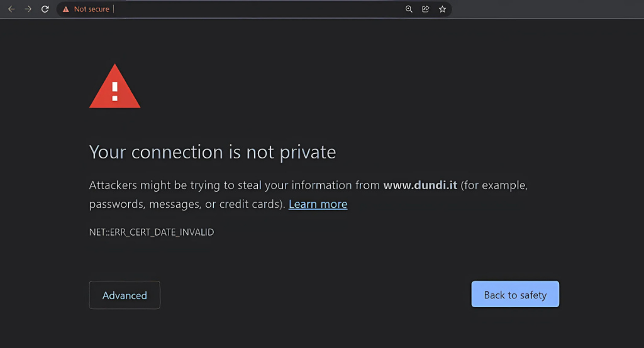
Task: Click the share page icon
Action: (x=426, y=9)
